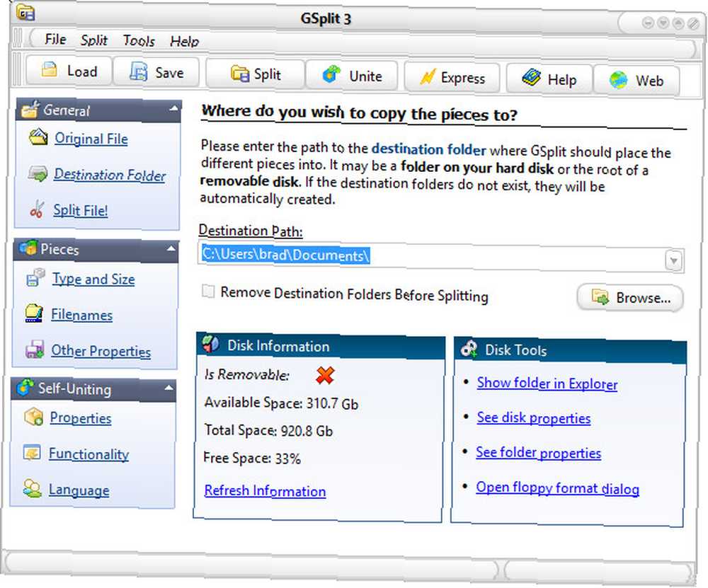Click the Filenames icon
The width and height of the screenshot is (708, 588).
tap(34, 313)
